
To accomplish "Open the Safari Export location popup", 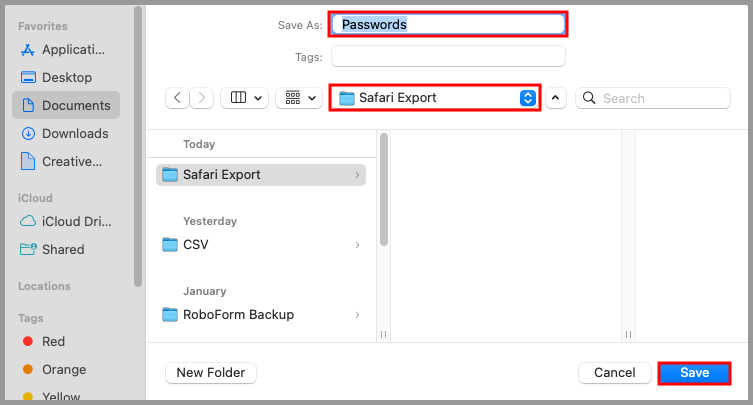I will (x=436, y=98).
